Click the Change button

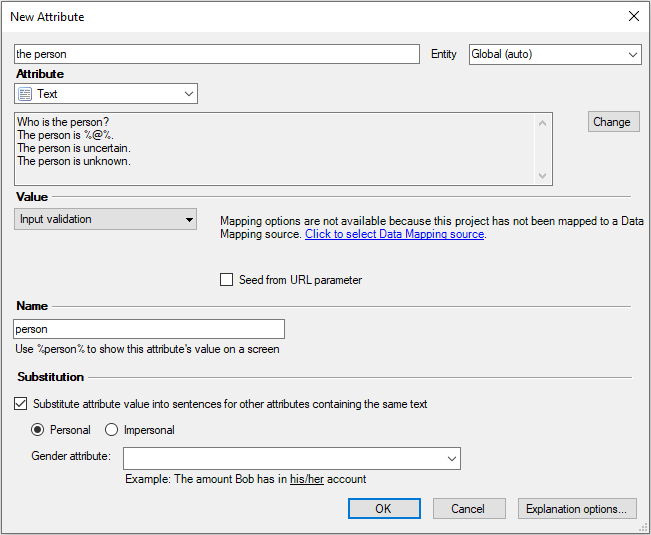click(611, 122)
